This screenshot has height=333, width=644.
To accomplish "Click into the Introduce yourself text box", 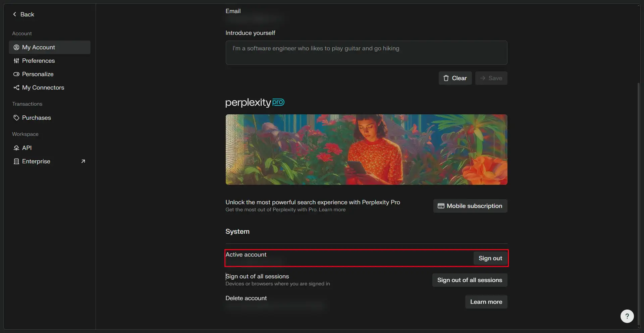I will [x=366, y=53].
